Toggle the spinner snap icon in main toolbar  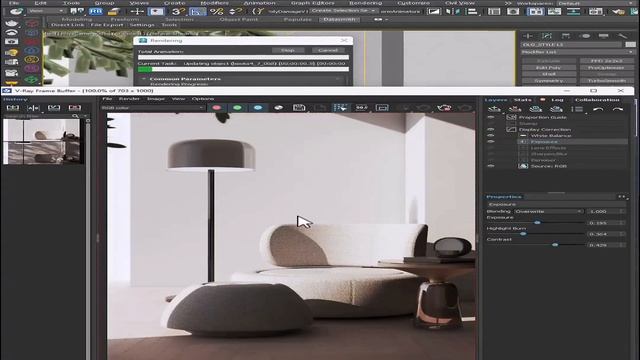[x=236, y=11]
